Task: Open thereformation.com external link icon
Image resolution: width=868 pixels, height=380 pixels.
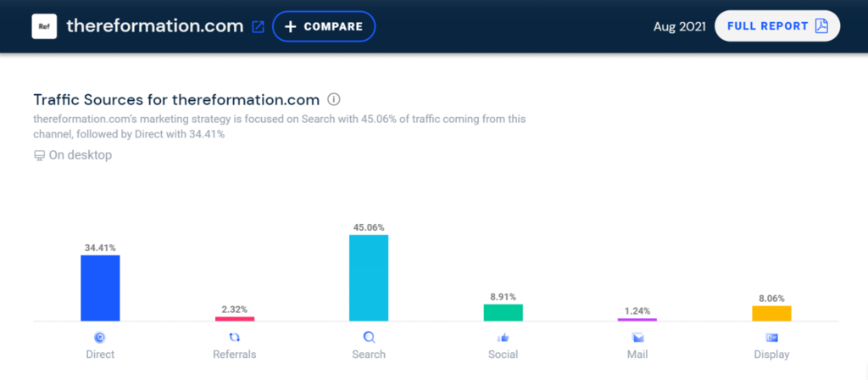Action: pos(258,26)
